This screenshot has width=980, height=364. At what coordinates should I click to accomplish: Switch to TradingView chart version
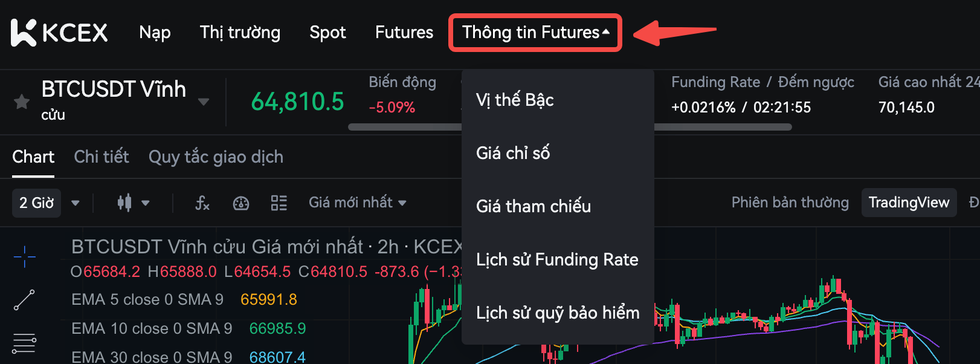click(x=909, y=203)
